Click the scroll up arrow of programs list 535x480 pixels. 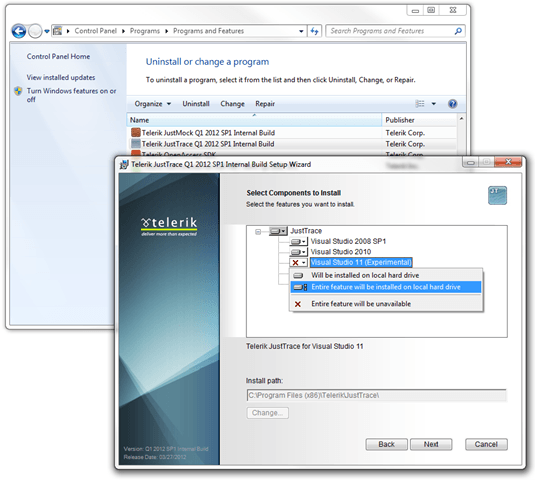461,119
